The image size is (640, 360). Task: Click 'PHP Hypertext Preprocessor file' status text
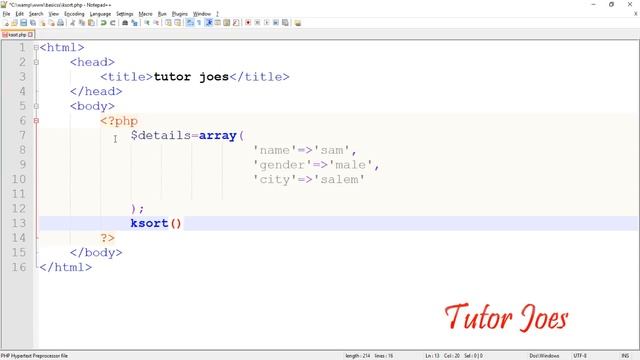(x=34, y=356)
